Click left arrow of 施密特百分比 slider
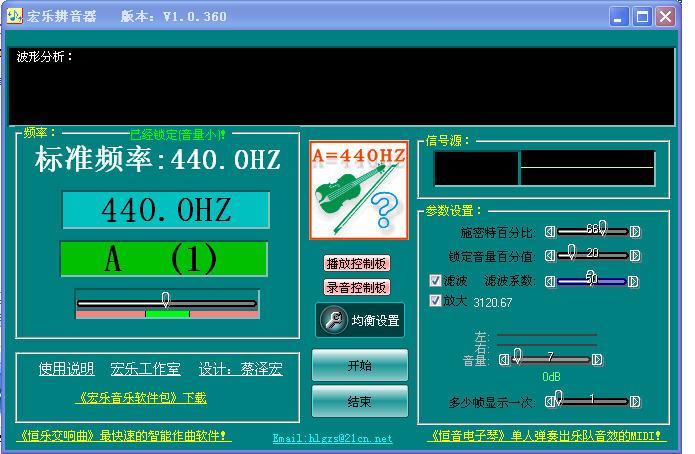Viewport: 695px width, 454px height. pos(548,231)
